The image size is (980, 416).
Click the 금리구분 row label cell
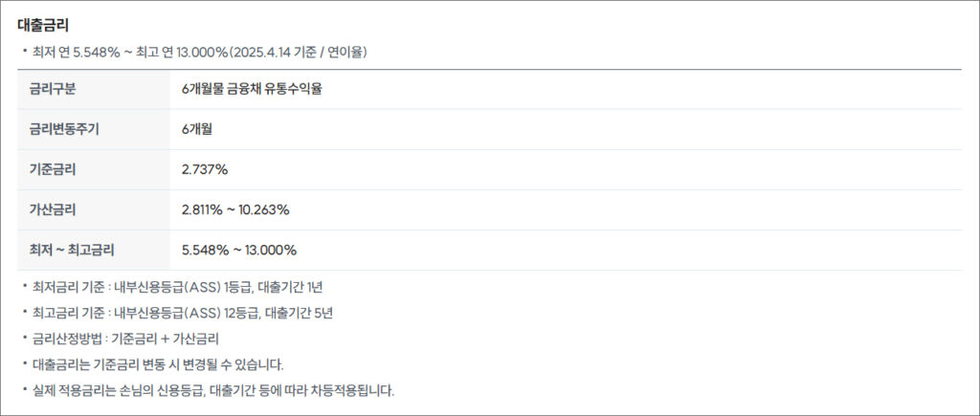click(x=53, y=89)
